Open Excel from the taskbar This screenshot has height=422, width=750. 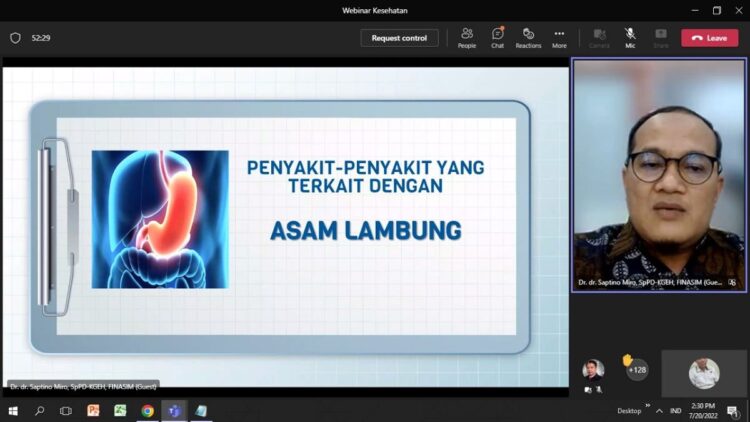pyautogui.click(x=120, y=411)
